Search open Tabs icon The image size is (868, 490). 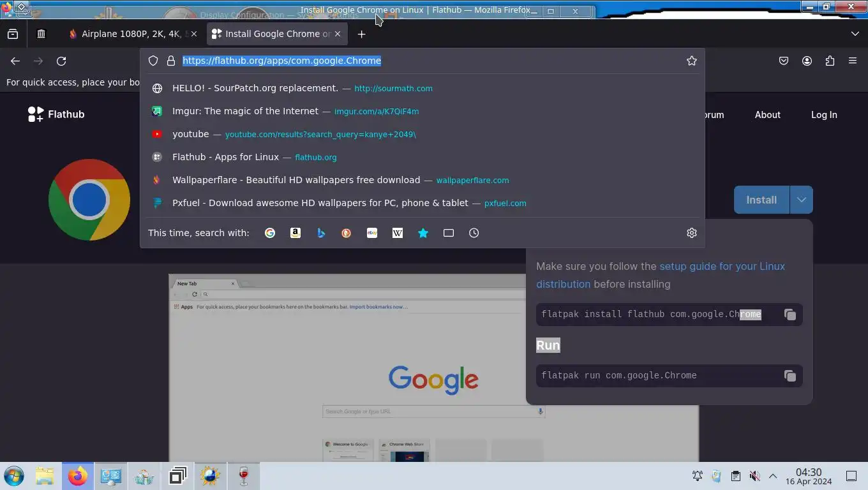[449, 233]
